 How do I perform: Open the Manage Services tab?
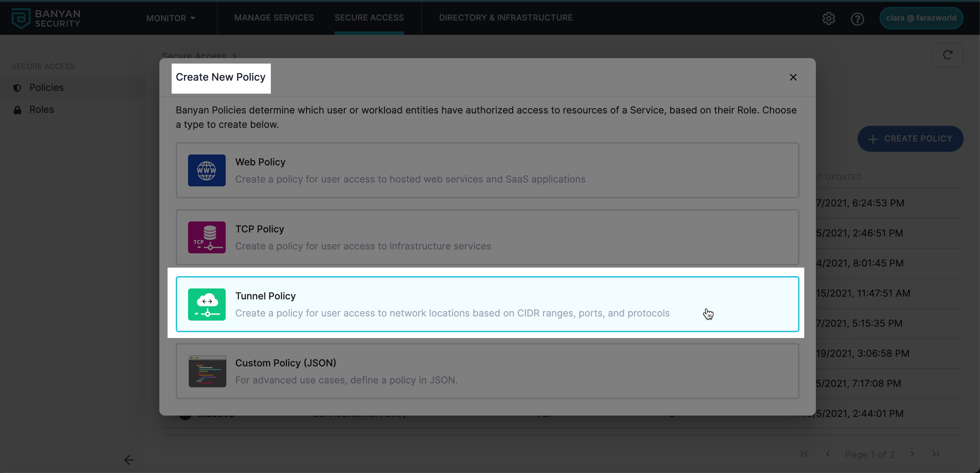click(x=274, y=17)
